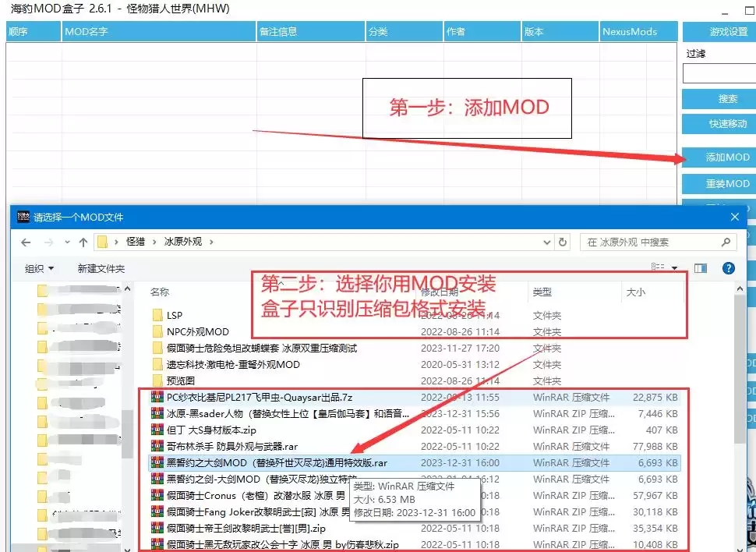This screenshot has height=552, width=756.
Task: Go up one folder level arrow
Action: pyautogui.click(x=83, y=242)
